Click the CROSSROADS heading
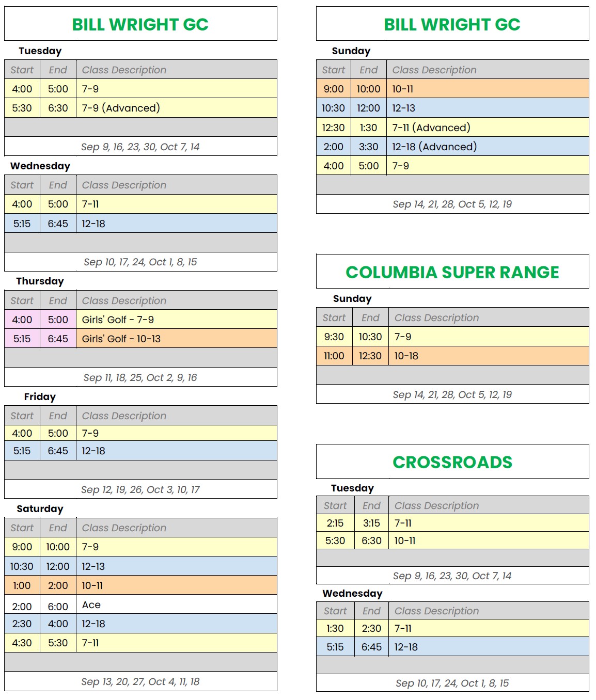Viewport: 596px width, 700px height. coord(452,462)
